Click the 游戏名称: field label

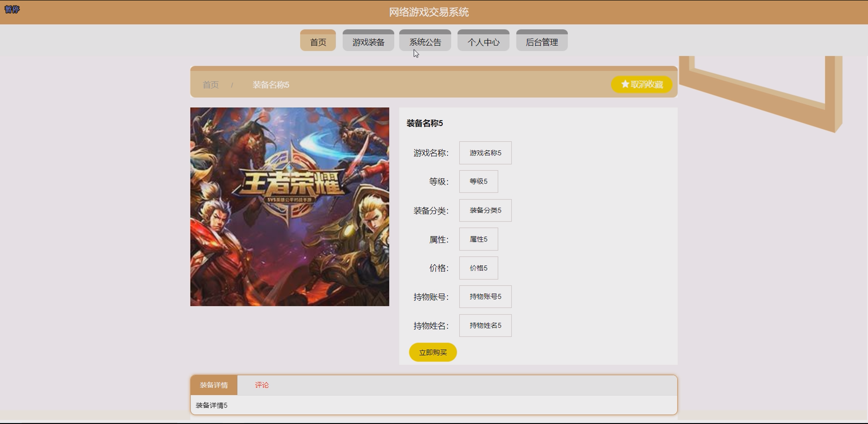point(431,153)
